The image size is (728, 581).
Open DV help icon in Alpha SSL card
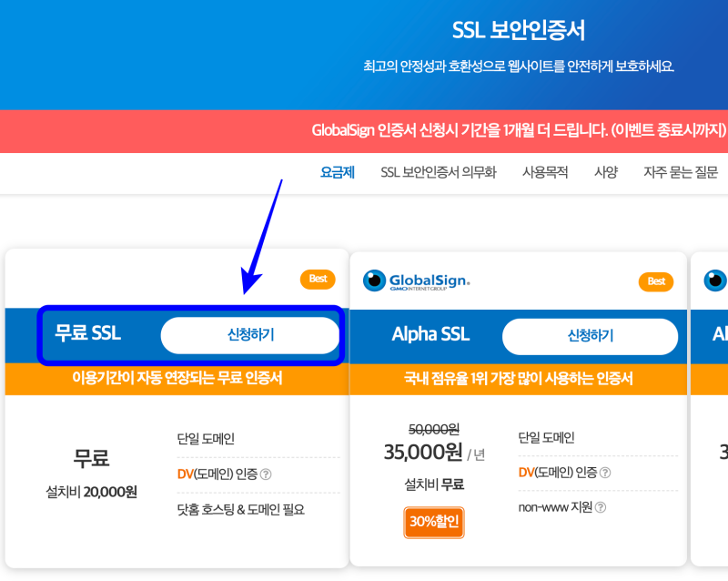click(605, 473)
